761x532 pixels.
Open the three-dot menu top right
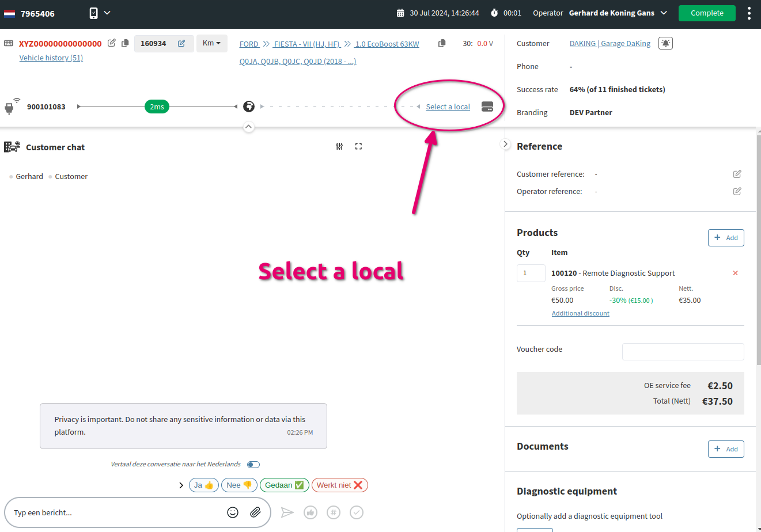[x=749, y=13]
